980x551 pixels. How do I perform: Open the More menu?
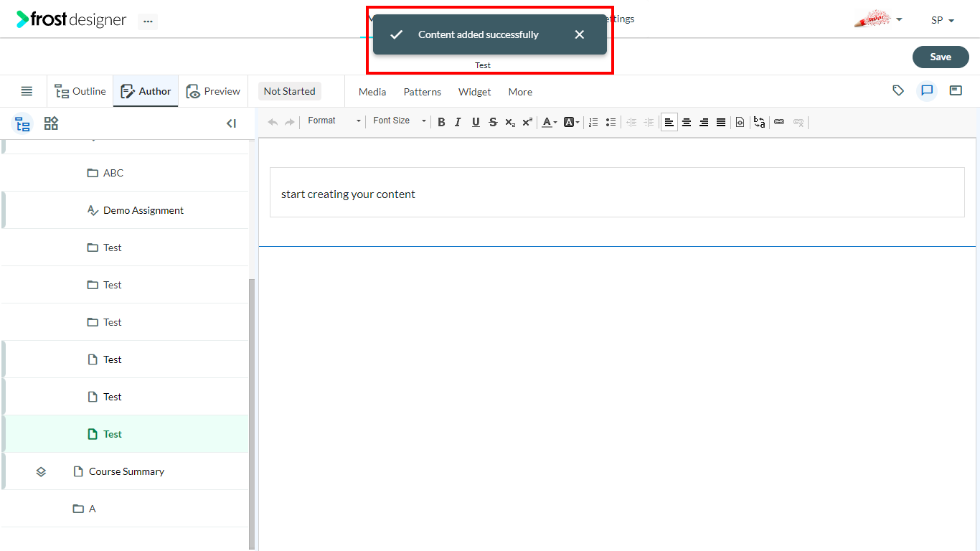pos(520,92)
